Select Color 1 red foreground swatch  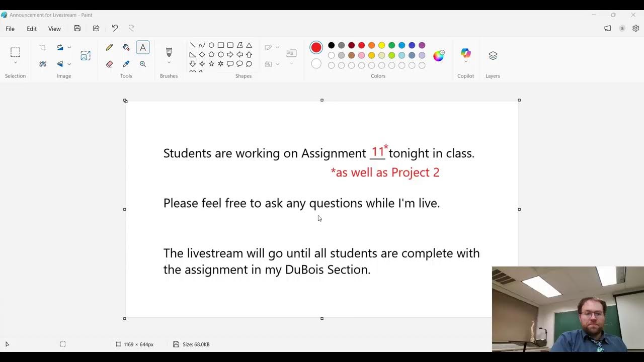point(316,47)
